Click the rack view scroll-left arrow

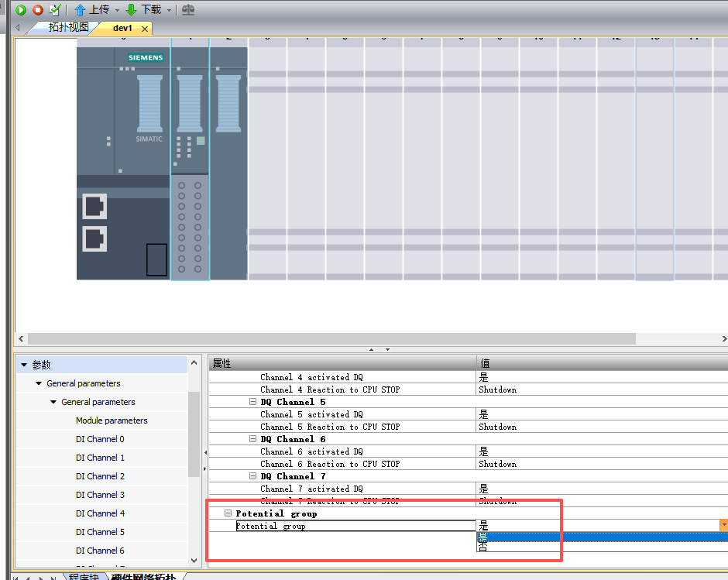(21, 339)
